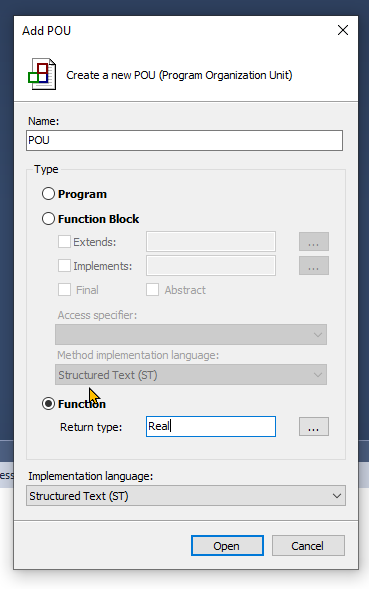Image resolution: width=369 pixels, height=589 pixels.
Task: Select the Program radio button
Action: (x=48, y=194)
